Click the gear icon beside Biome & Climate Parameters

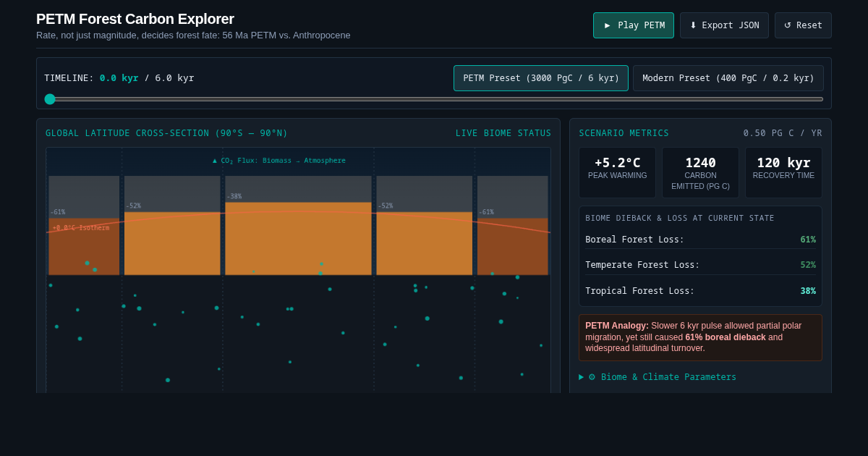click(592, 377)
